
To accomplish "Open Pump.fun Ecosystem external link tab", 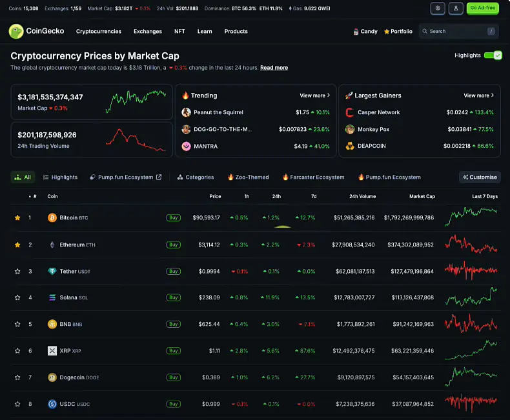I will click(125, 177).
